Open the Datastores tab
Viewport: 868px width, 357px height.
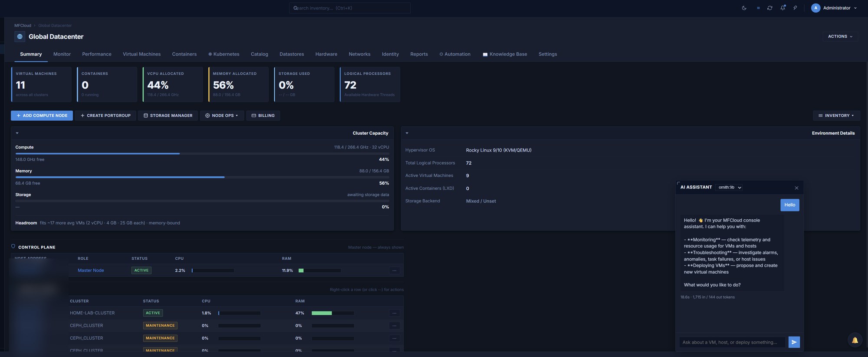point(292,54)
